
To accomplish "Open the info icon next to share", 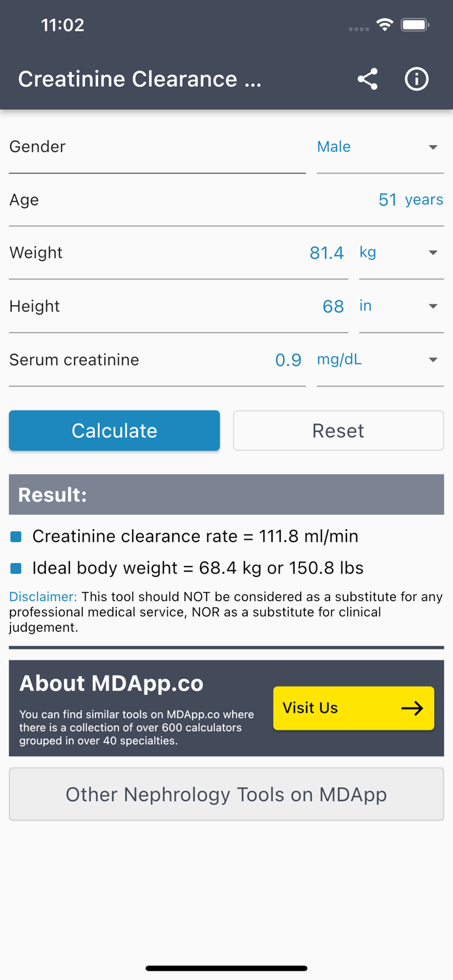I will pyautogui.click(x=416, y=79).
